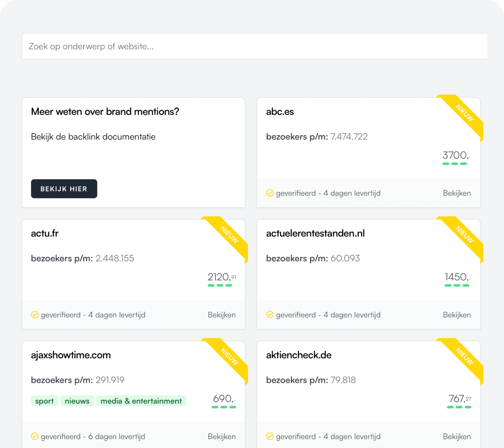The height and width of the screenshot is (448, 504).
Task: Click the BEKIJK HIER button
Action: tap(64, 189)
